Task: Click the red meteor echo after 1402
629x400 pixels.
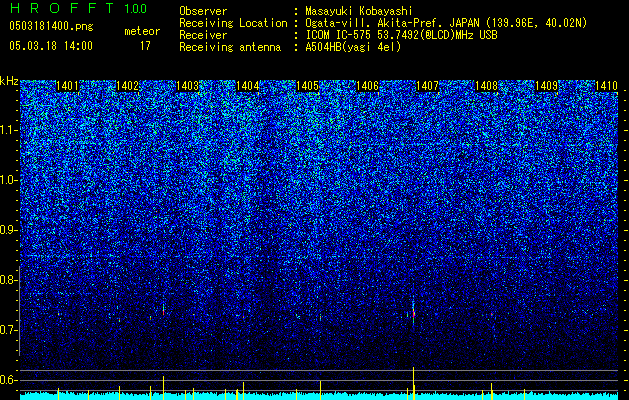Action: (x=163, y=311)
